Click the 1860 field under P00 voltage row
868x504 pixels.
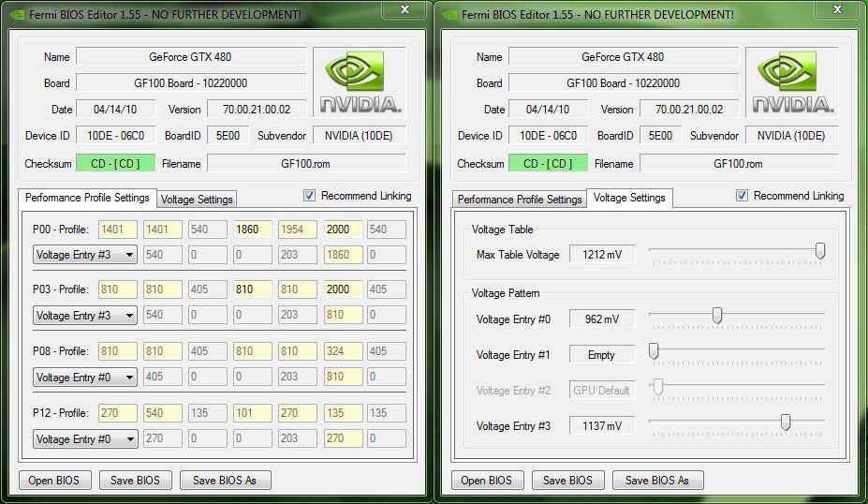(x=343, y=255)
